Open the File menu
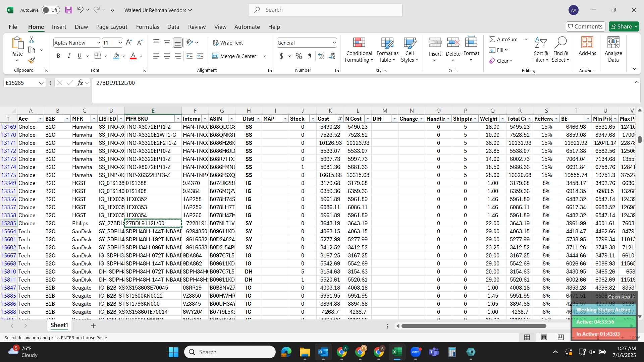Viewport: 644px width, 362px height. click(x=13, y=27)
